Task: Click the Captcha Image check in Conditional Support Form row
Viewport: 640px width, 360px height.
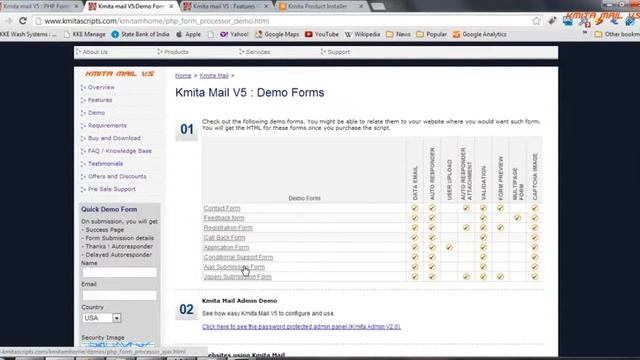Action: pos(534,257)
